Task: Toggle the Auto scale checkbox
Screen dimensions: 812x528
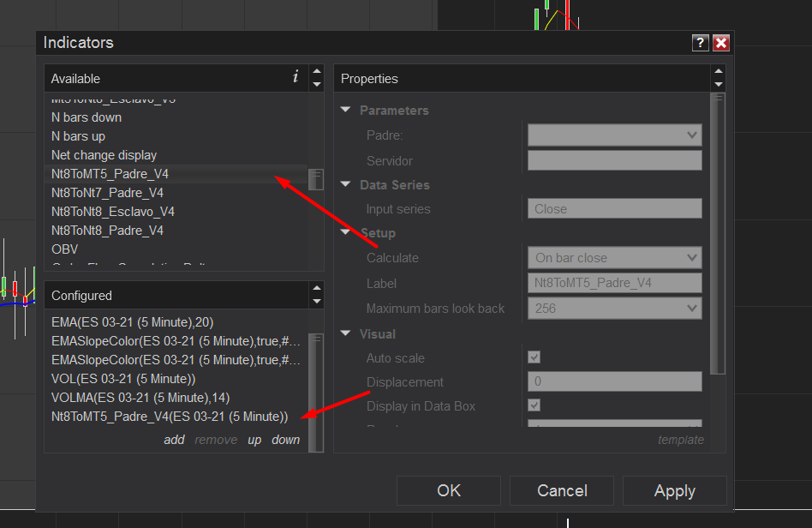Action: (534, 357)
